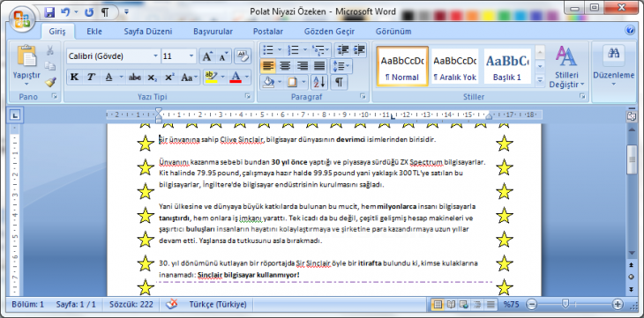Redo the last action

click(x=89, y=12)
